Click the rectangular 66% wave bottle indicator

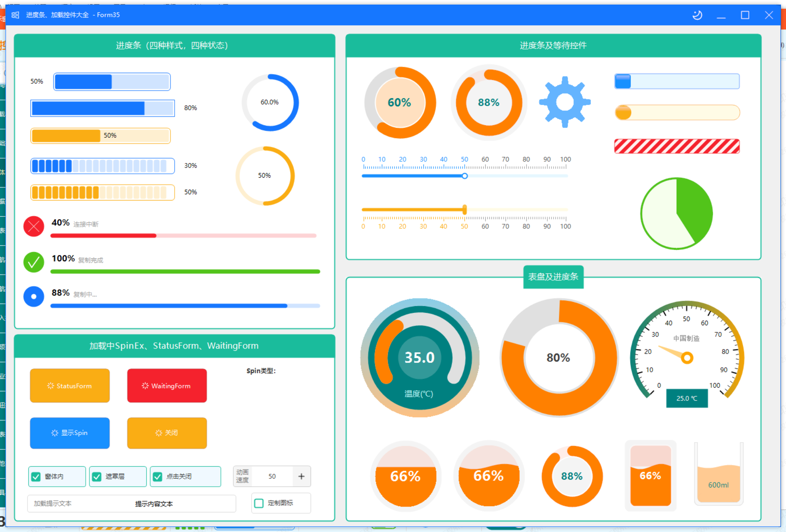pos(650,475)
